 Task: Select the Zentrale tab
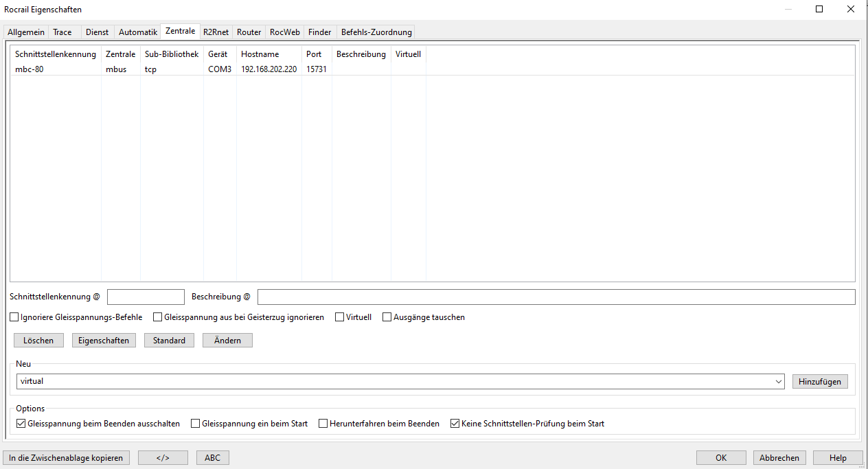(181, 32)
